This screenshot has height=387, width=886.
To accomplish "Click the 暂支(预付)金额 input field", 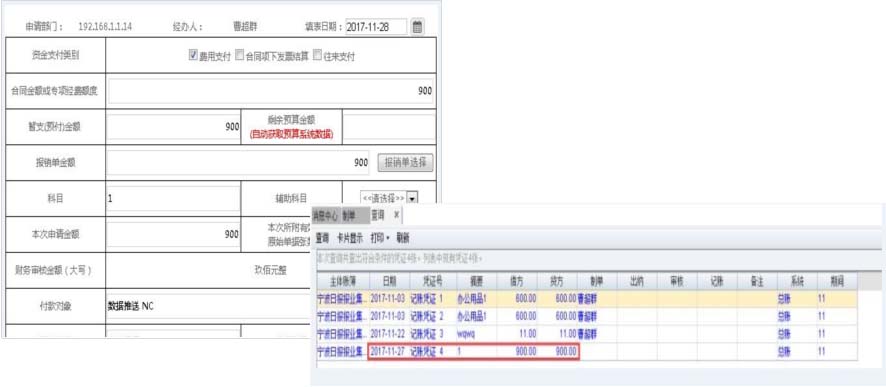I will pyautogui.click(x=173, y=127).
